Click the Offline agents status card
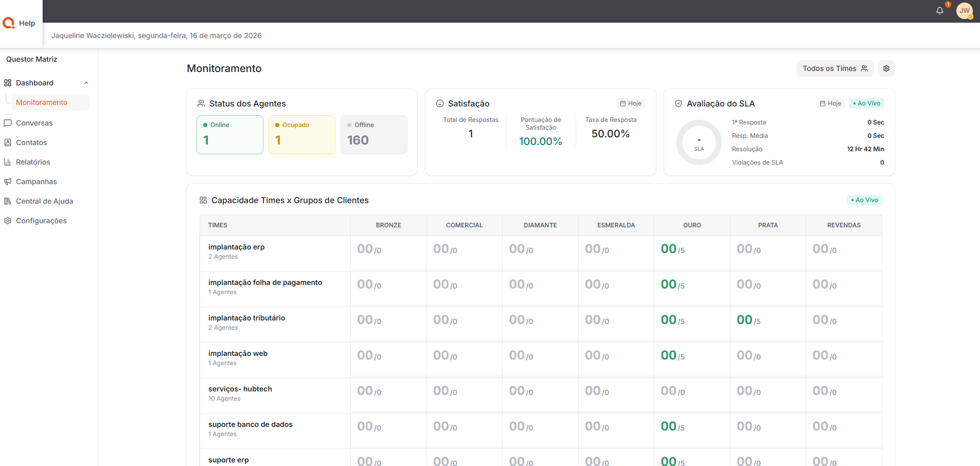Viewport: 980px width, 466px height. coord(373,134)
